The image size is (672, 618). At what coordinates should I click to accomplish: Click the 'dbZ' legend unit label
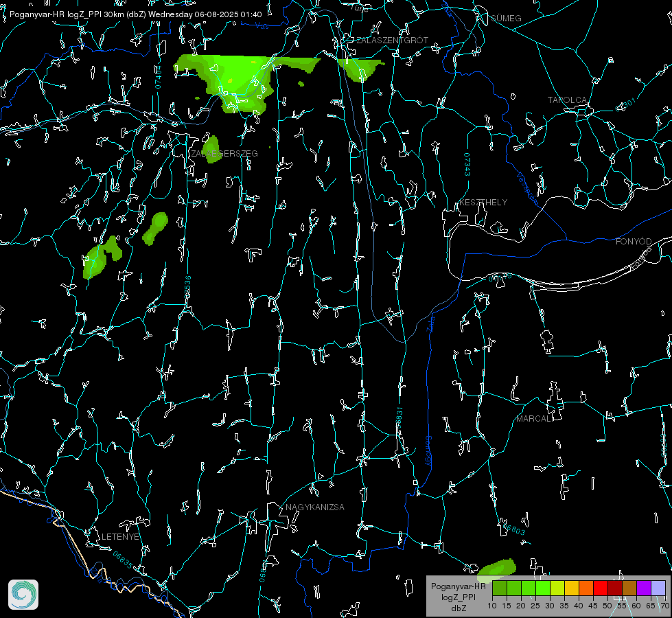pyautogui.click(x=458, y=608)
